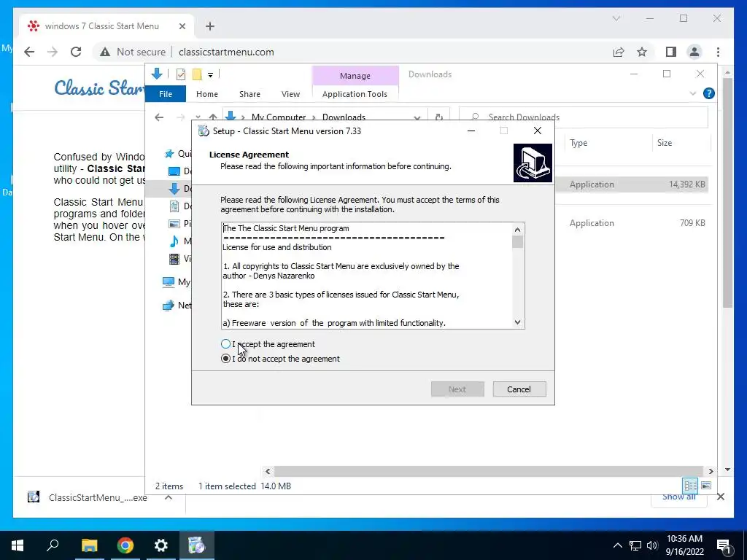Open download item options chevron
Viewport: 747px width, 560px height.
click(x=169, y=497)
